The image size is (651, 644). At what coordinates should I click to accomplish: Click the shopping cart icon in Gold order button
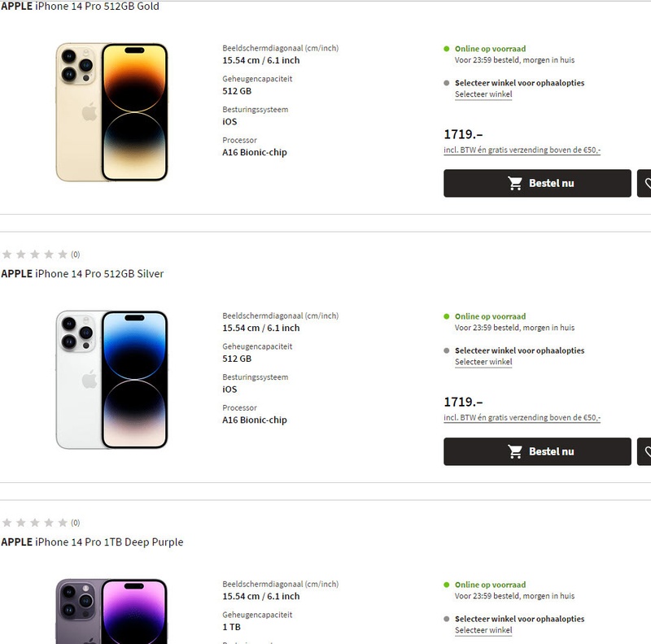tap(515, 184)
